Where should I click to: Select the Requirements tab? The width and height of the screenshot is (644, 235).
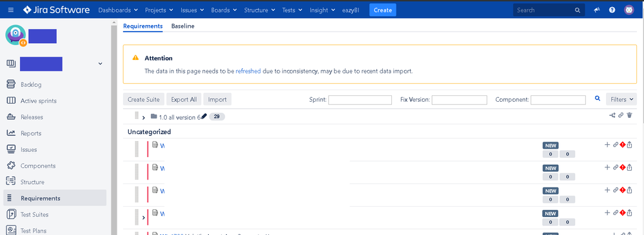click(x=143, y=26)
